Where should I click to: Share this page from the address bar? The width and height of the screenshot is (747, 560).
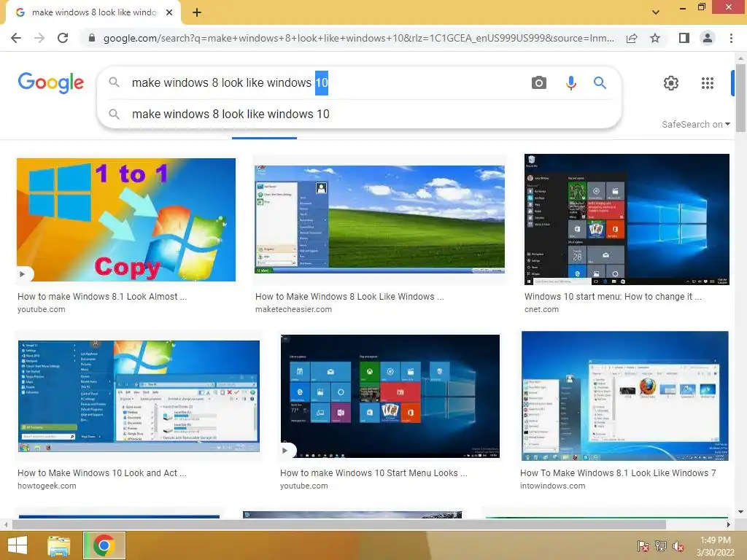tap(632, 38)
